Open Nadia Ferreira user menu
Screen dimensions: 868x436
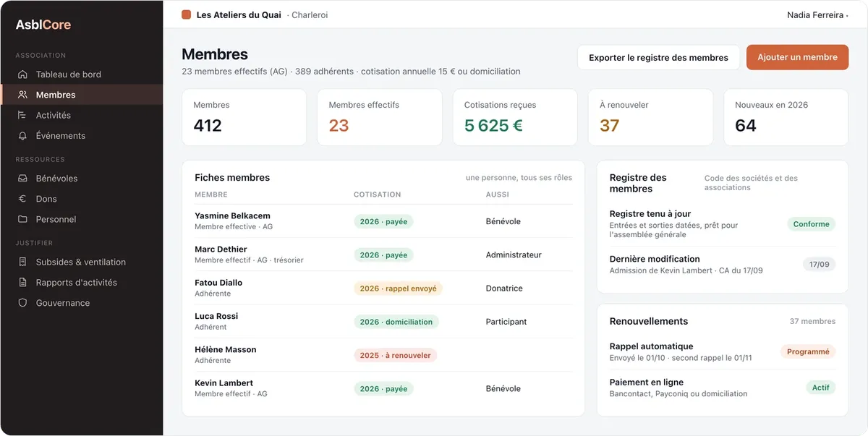point(817,14)
